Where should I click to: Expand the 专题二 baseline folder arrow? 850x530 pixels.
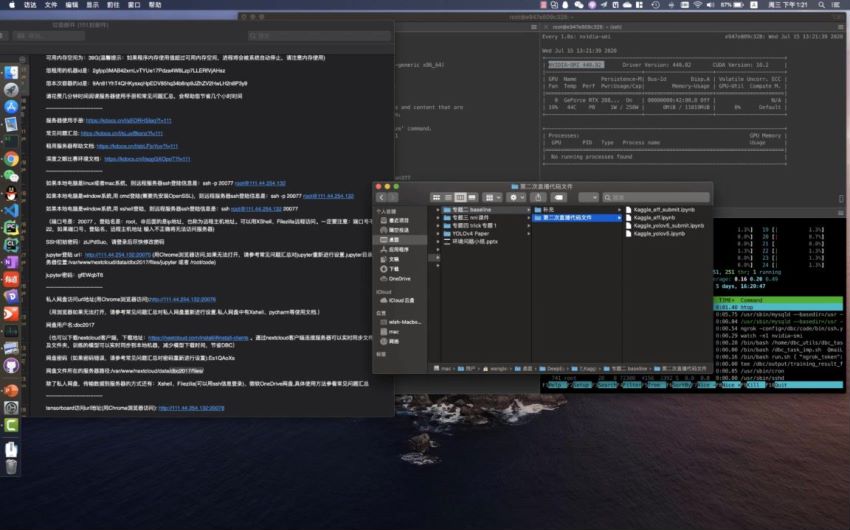click(x=529, y=210)
